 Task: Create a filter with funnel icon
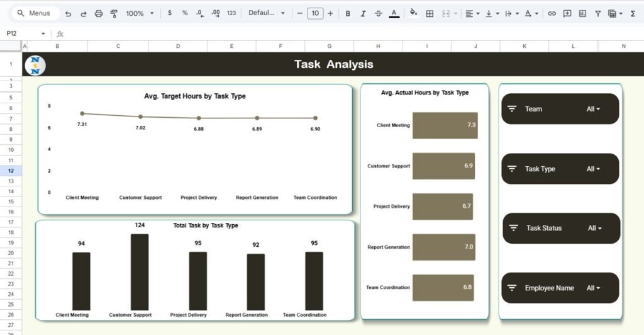pyautogui.click(x=598, y=14)
